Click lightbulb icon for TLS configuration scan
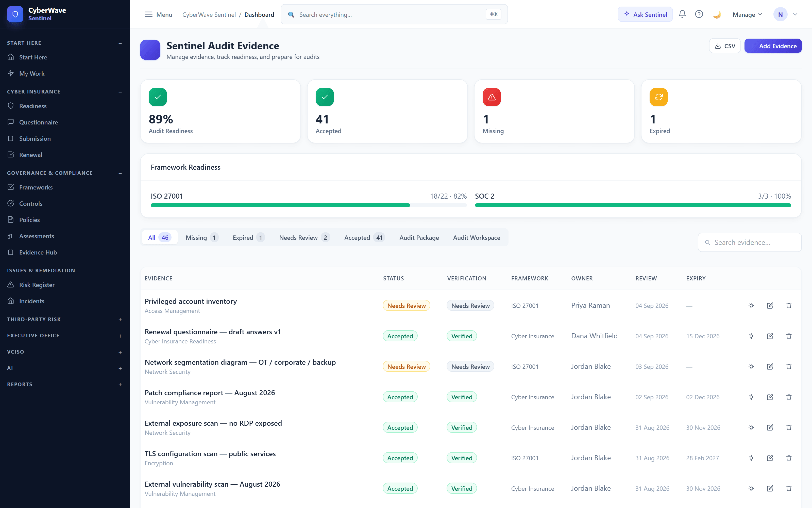This screenshot has width=812, height=508. pyautogui.click(x=751, y=458)
